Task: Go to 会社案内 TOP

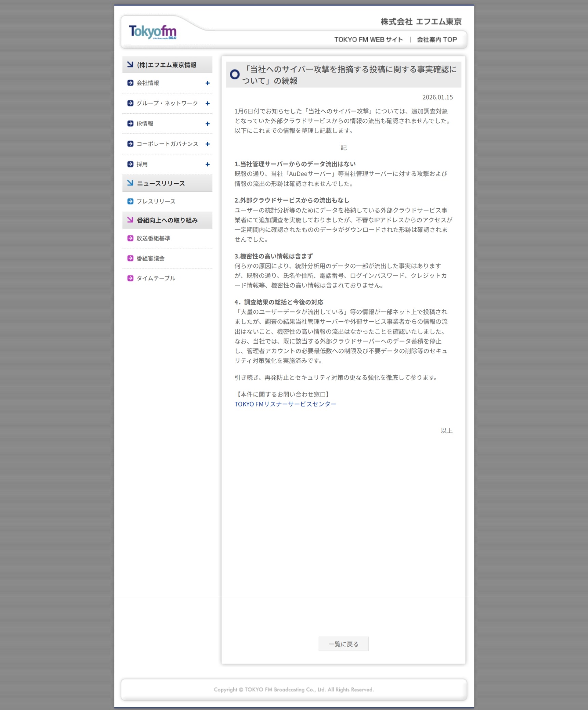Action: [x=437, y=40]
